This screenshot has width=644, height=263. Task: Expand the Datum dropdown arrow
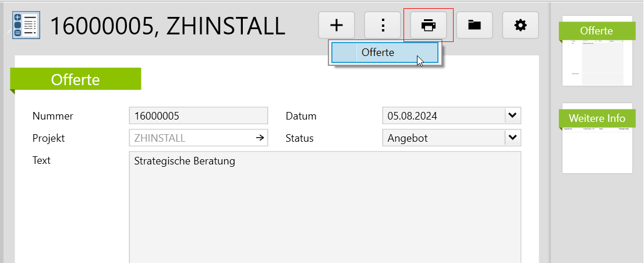point(512,115)
